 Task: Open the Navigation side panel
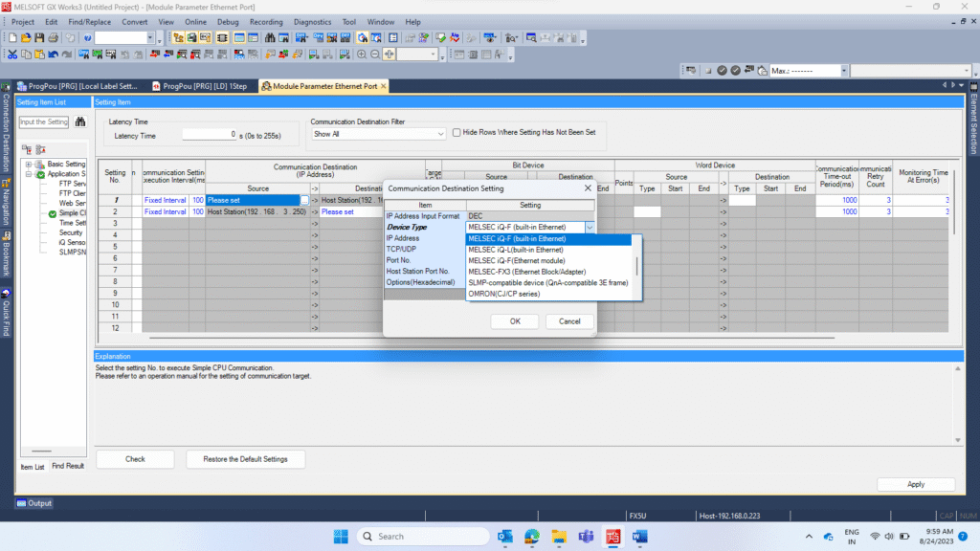tap(6, 203)
